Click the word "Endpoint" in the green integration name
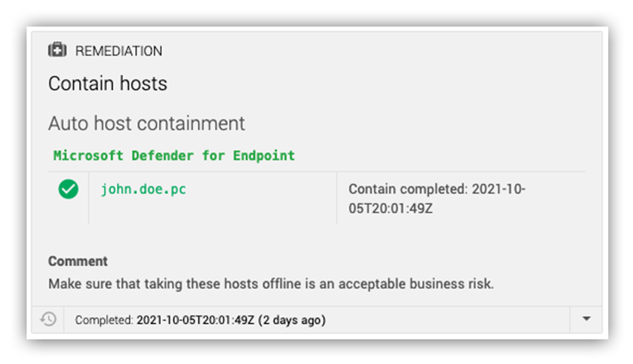This screenshot has width=633, height=364. click(264, 156)
